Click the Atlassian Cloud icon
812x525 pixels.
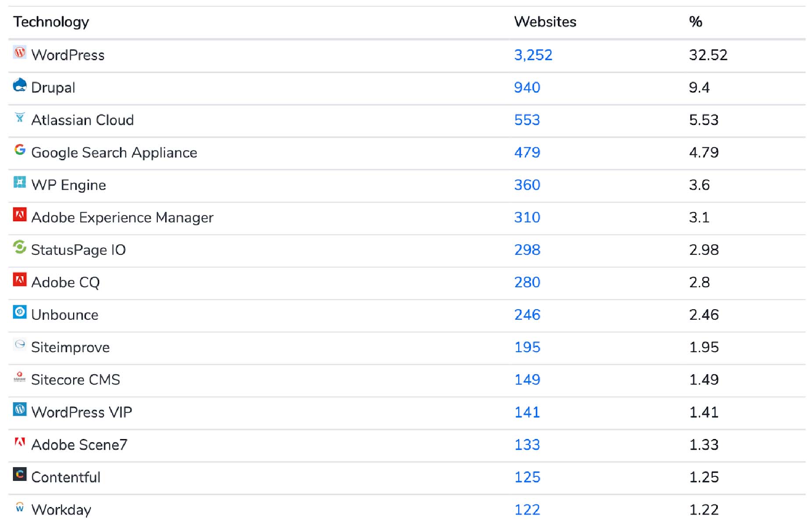pyautogui.click(x=19, y=118)
